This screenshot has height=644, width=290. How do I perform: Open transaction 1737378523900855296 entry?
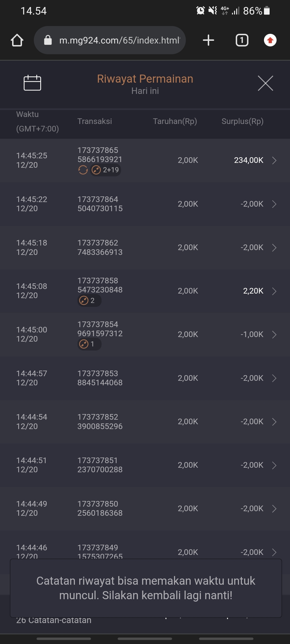pyautogui.click(x=100, y=422)
